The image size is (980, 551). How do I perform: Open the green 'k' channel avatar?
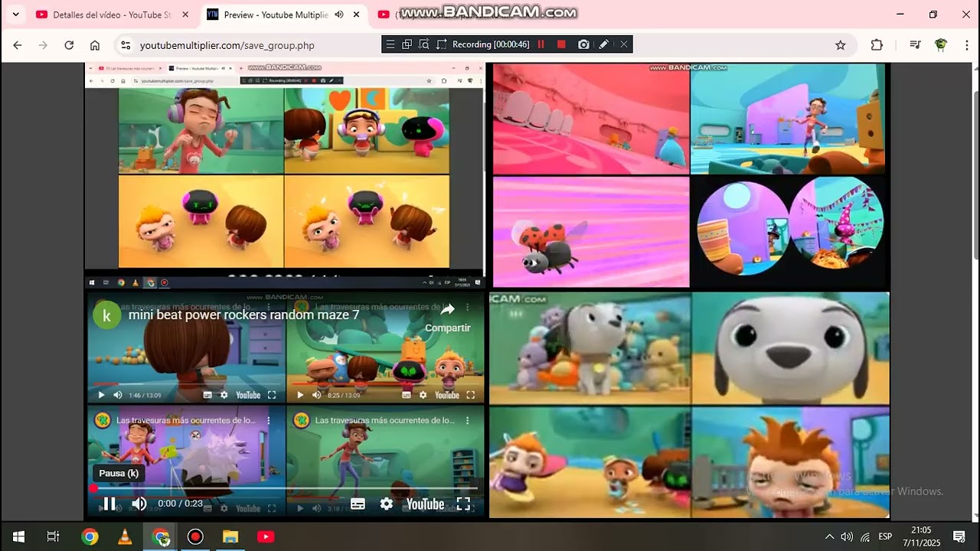[x=107, y=315]
